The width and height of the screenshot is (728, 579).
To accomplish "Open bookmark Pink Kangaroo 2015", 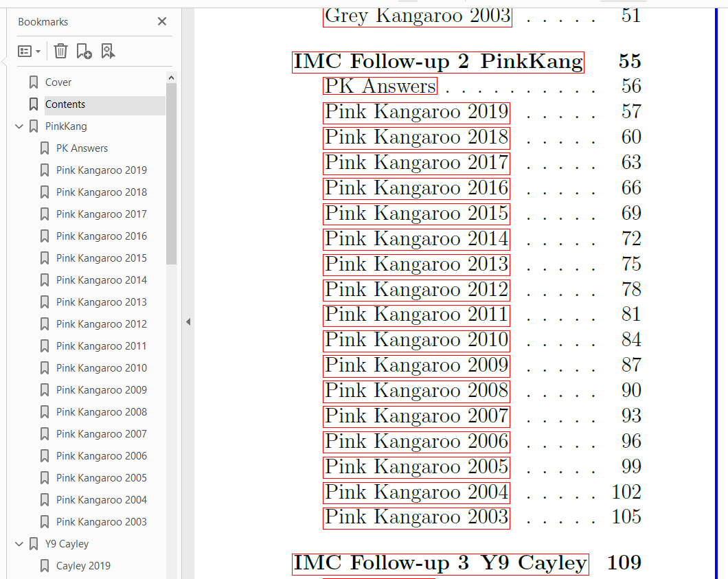I will tap(102, 258).
